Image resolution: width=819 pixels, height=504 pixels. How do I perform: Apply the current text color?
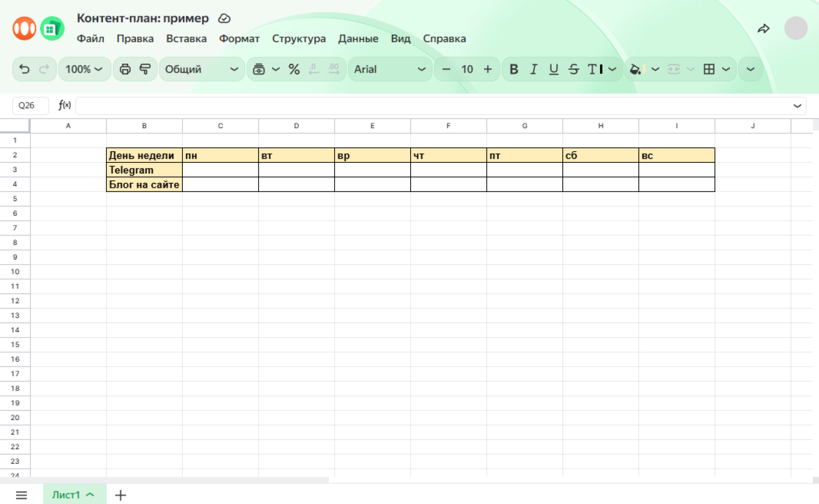tap(595, 69)
